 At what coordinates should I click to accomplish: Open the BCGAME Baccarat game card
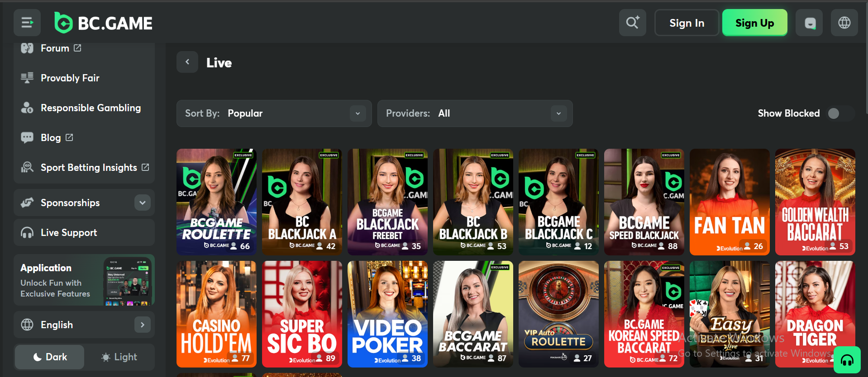[x=473, y=314]
